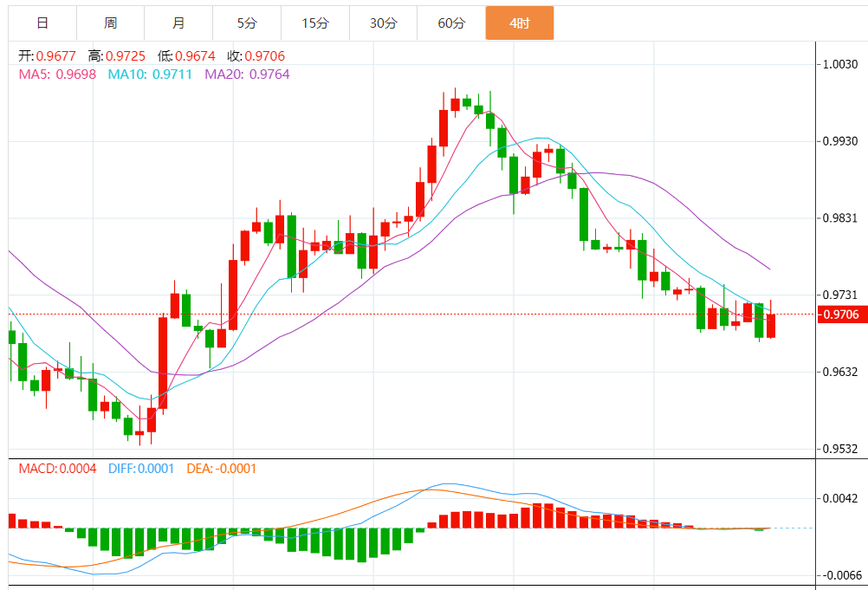Click the DEA: -0.0001 readout

[221, 469]
